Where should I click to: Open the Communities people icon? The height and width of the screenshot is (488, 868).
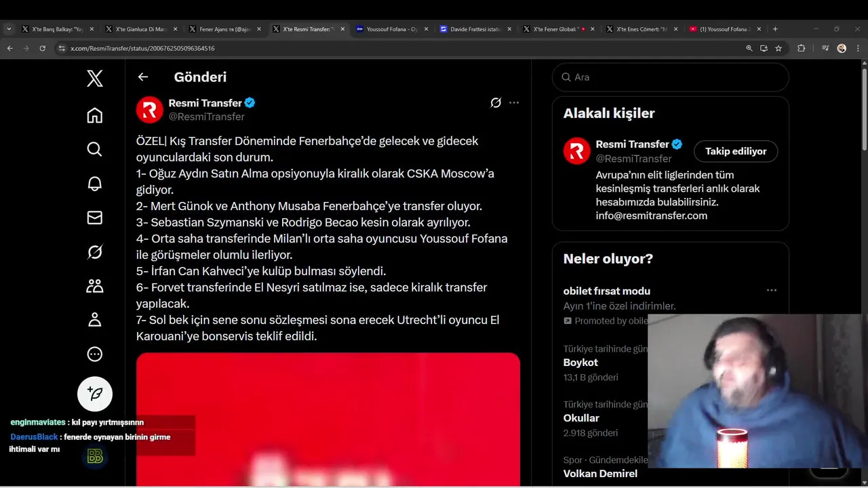pyautogui.click(x=95, y=286)
